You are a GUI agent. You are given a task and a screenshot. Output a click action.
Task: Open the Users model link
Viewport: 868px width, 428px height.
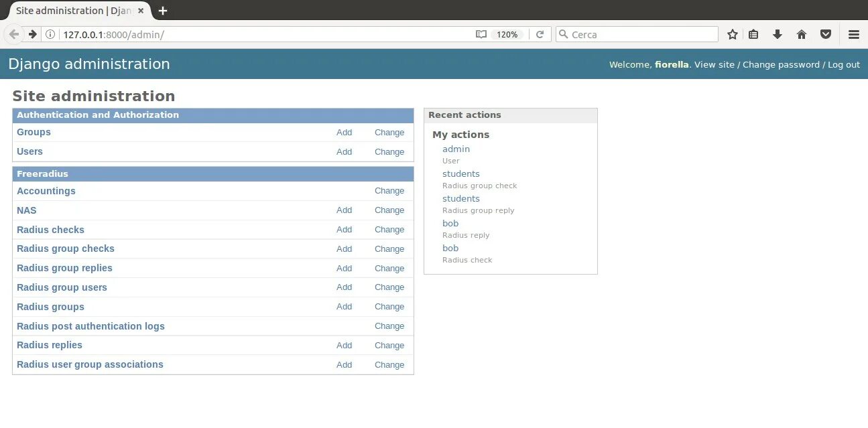[29, 151]
